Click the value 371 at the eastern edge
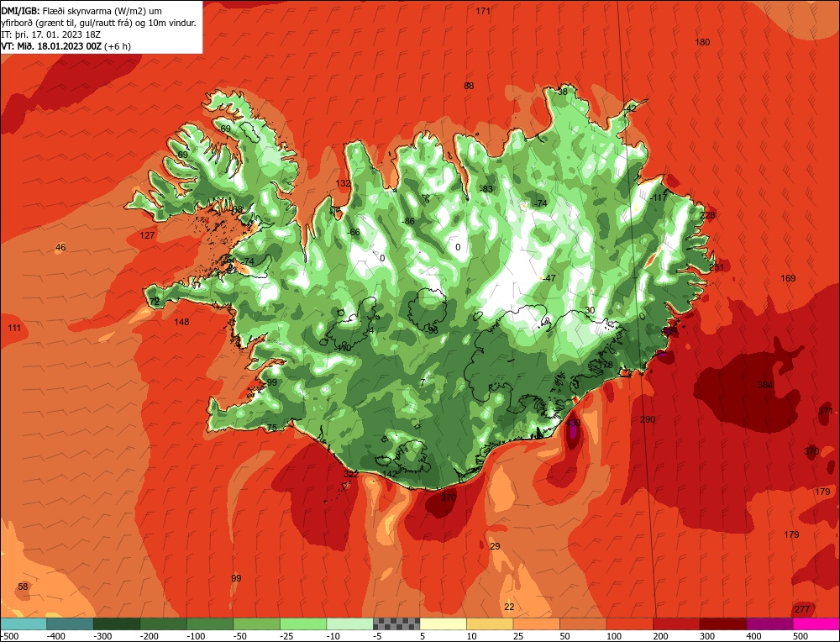Viewport: 840px width, 642px height. tap(826, 411)
